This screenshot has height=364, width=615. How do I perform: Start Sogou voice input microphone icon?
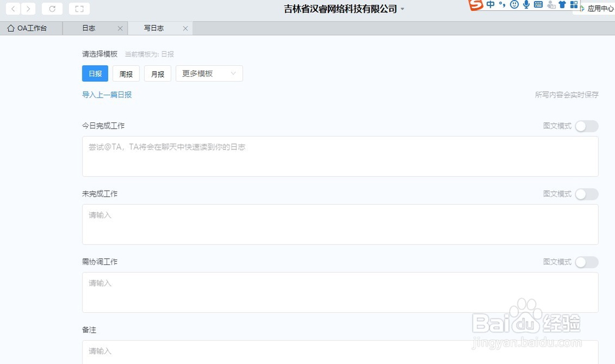pyautogui.click(x=526, y=4)
